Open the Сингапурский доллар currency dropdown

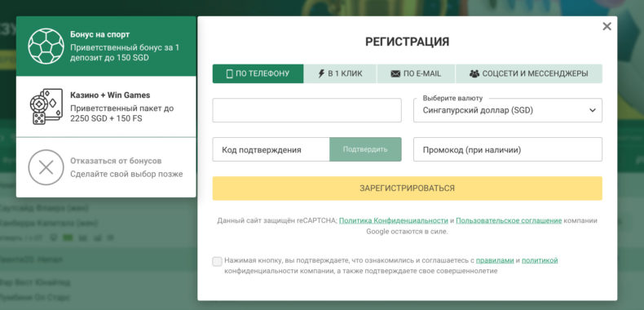508,110
